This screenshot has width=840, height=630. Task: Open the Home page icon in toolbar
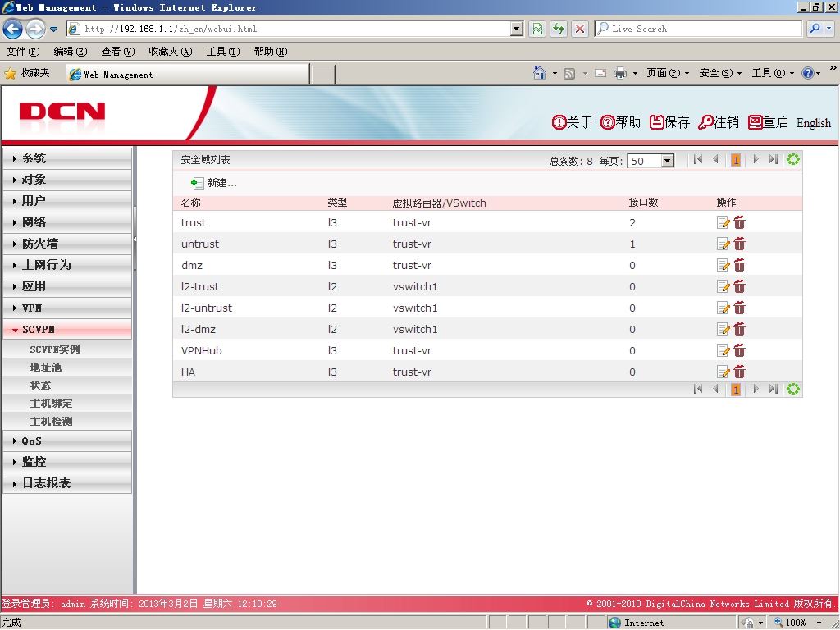(540, 73)
